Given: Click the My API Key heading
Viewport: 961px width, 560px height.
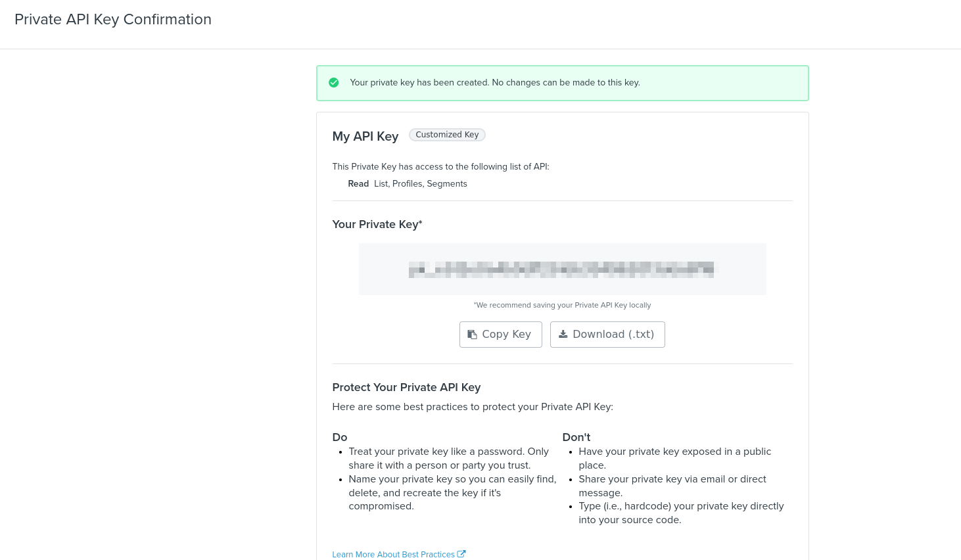Looking at the screenshot, I should tap(365, 136).
